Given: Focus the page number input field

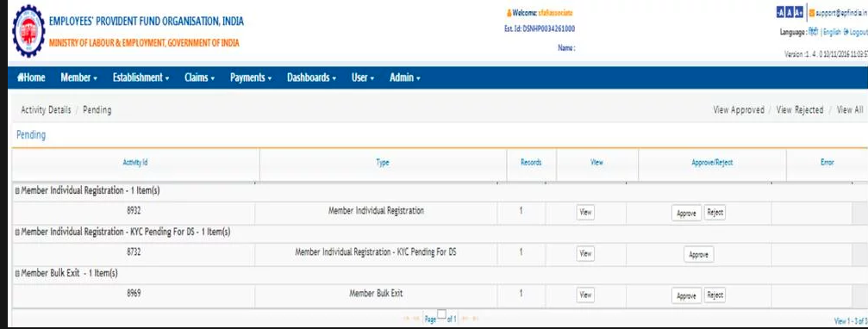Looking at the screenshot, I should click(441, 314).
